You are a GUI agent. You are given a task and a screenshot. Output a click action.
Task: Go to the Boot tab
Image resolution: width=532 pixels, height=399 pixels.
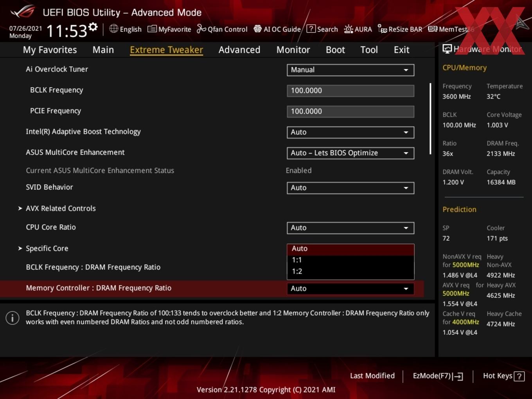tap(335, 50)
